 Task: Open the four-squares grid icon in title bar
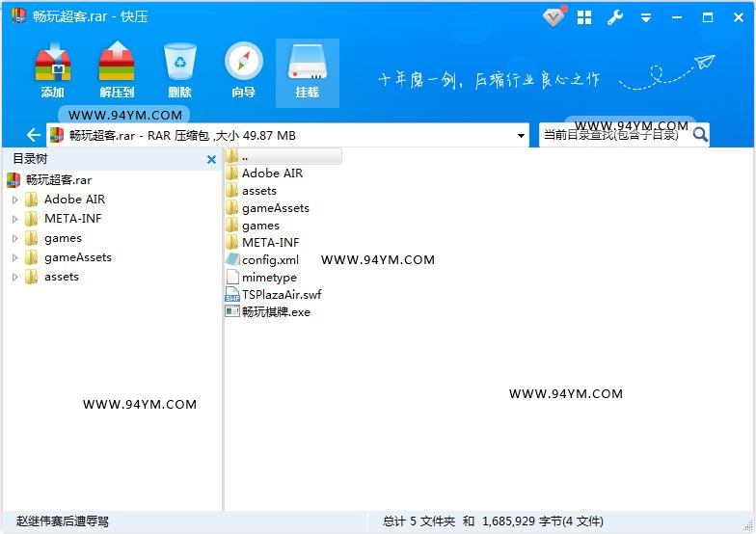pyautogui.click(x=584, y=17)
